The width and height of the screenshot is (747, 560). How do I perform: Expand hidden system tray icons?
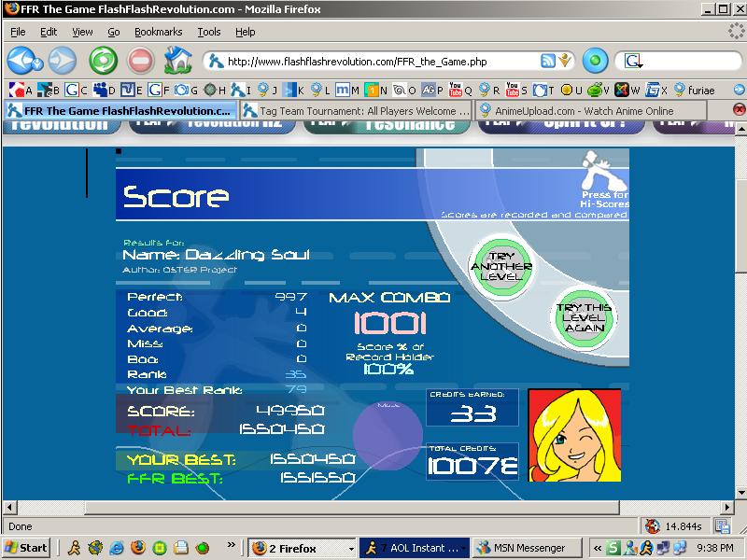tap(598, 548)
